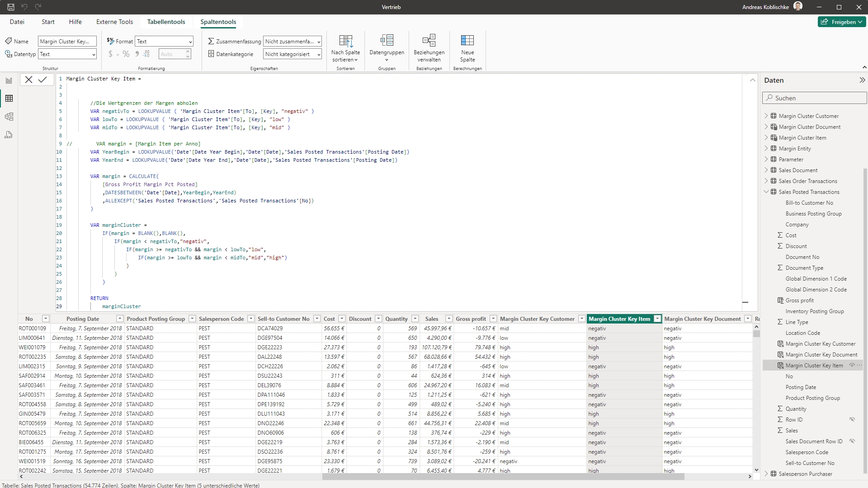
Task: Click the Freigeben button
Action: [x=841, y=22]
